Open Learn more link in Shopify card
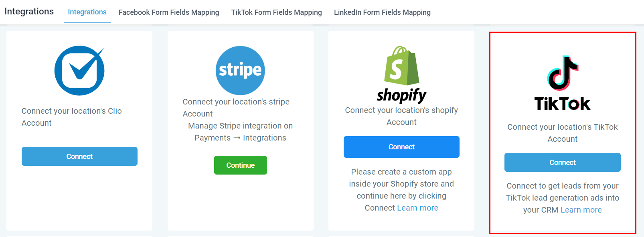Viewport: 644px width, 237px height. pyautogui.click(x=417, y=208)
